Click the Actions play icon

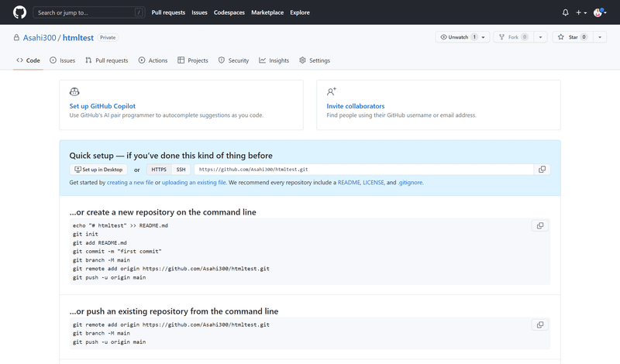142,60
